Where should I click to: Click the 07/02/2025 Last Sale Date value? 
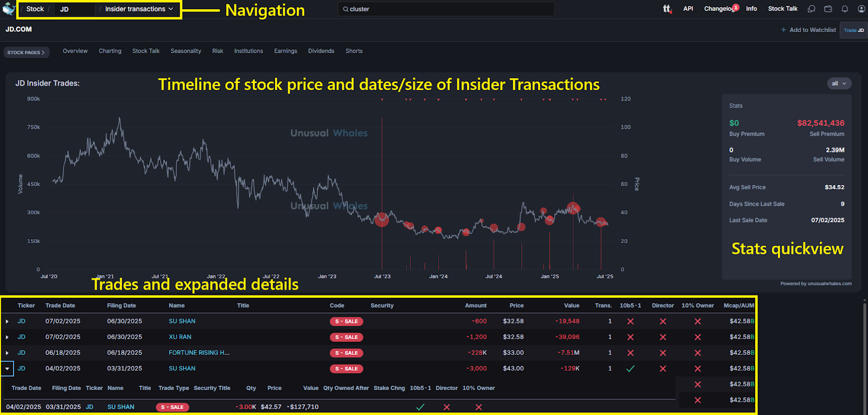(827, 220)
